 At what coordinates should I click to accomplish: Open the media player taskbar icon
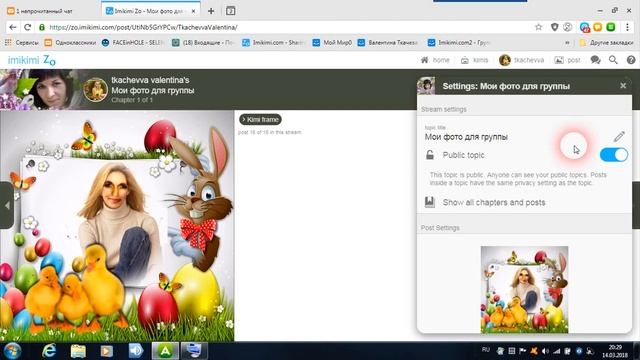pyautogui.click(x=107, y=351)
